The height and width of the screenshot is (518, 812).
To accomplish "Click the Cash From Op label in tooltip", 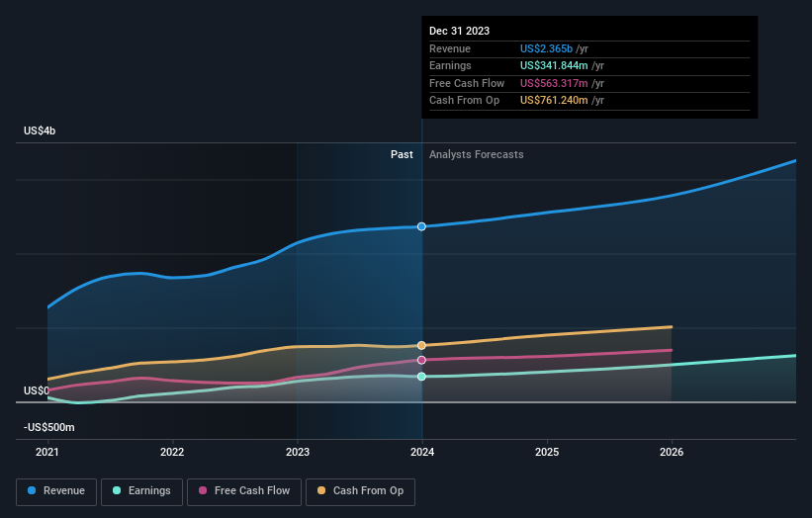I will click(x=465, y=101).
